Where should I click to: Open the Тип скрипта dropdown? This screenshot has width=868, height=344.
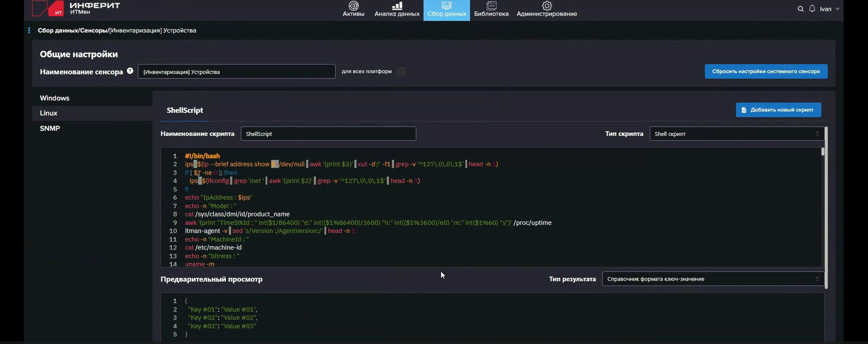click(x=736, y=134)
